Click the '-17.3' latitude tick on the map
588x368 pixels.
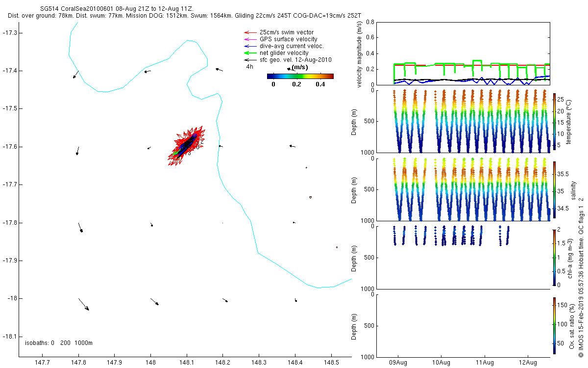(10, 32)
